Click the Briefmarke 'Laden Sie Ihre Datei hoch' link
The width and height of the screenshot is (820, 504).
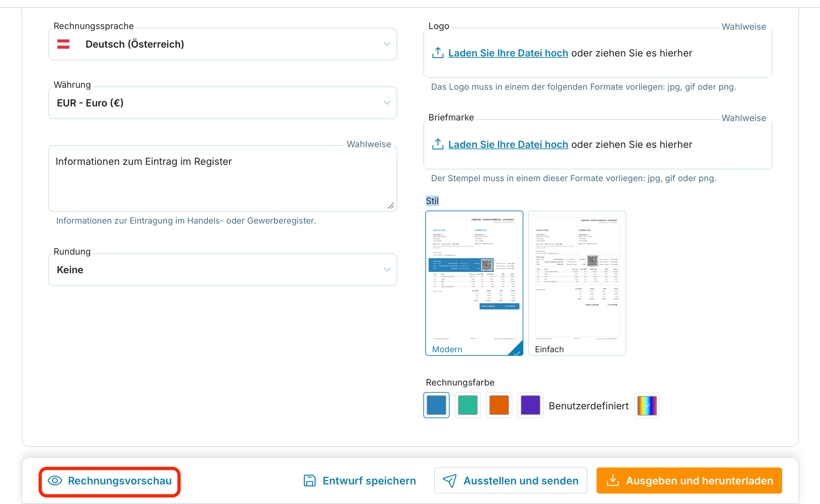(508, 144)
